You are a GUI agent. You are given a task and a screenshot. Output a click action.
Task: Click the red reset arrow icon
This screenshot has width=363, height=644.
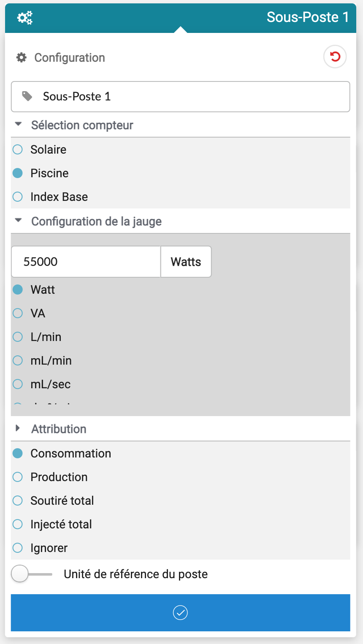tap(335, 57)
